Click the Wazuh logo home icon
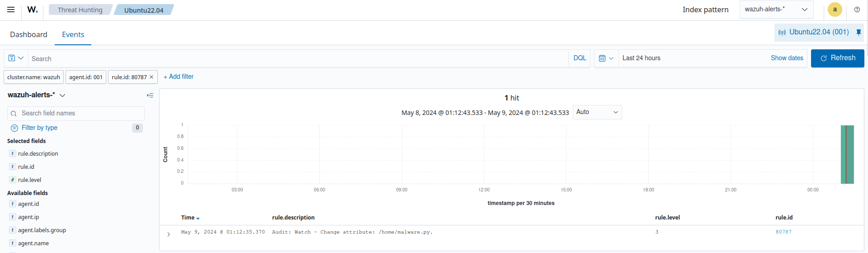Screen dimensions: 868x253 [33, 10]
